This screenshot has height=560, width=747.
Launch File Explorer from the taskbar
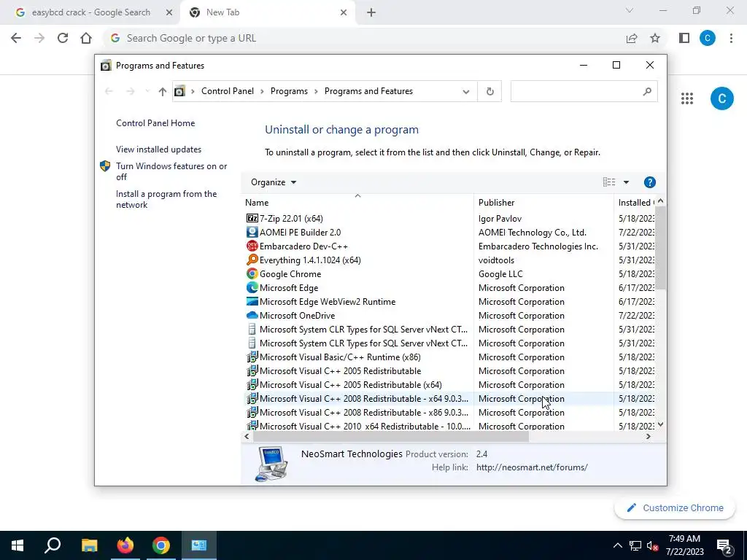(x=89, y=545)
